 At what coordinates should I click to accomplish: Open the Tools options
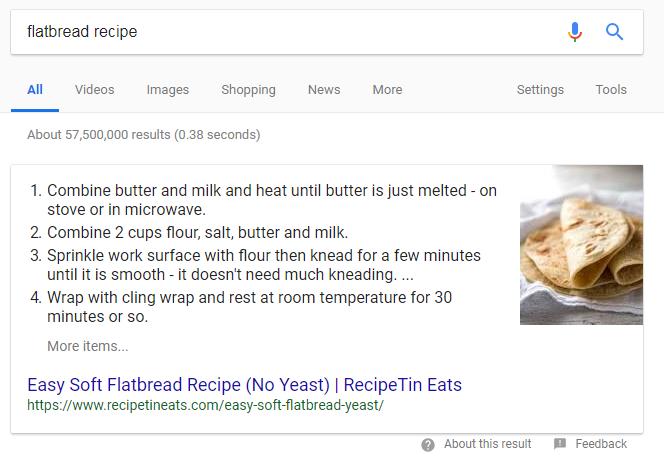click(x=611, y=90)
